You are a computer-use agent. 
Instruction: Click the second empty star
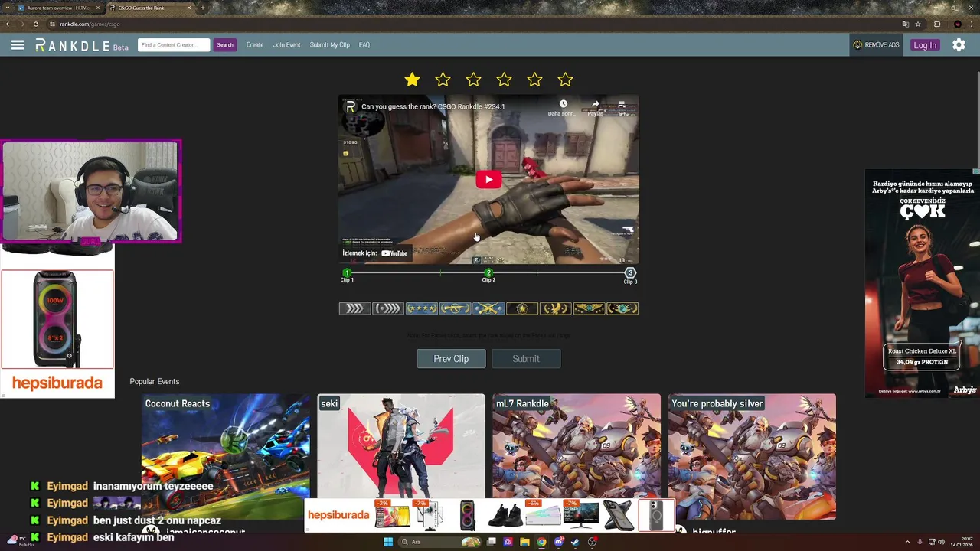click(x=443, y=80)
